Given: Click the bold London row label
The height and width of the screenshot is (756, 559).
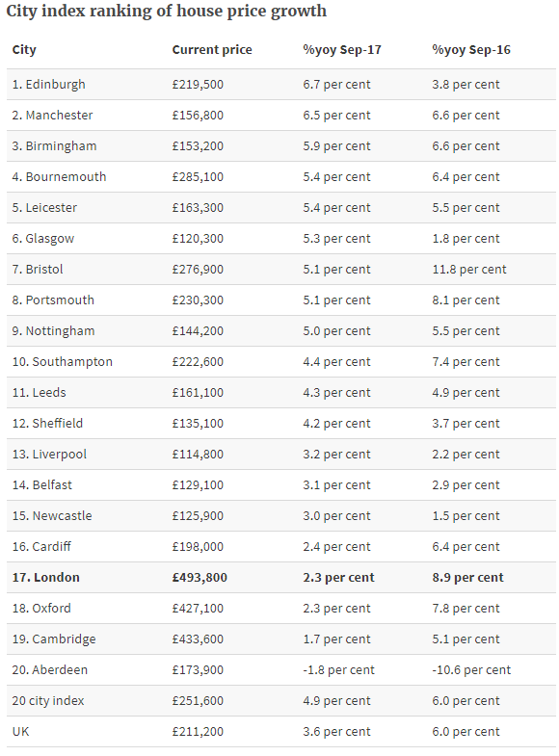Looking at the screenshot, I should tap(46, 578).
